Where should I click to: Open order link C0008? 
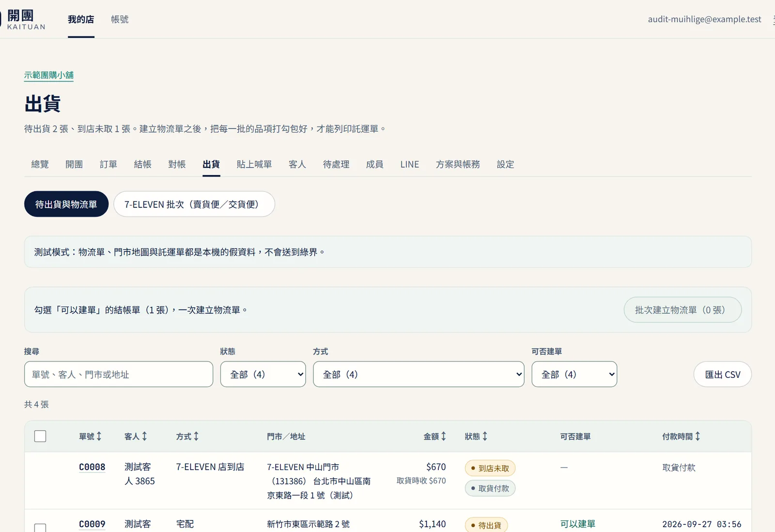[x=92, y=467]
